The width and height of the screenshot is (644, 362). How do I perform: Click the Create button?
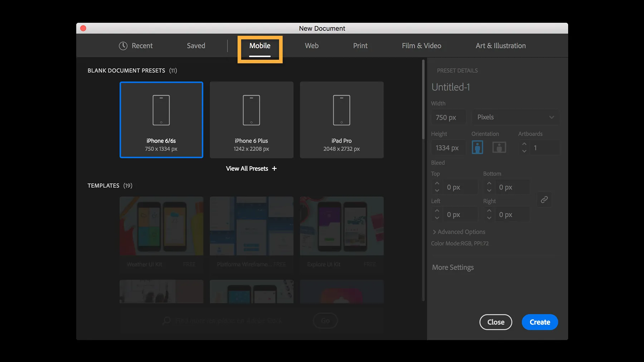coord(540,322)
